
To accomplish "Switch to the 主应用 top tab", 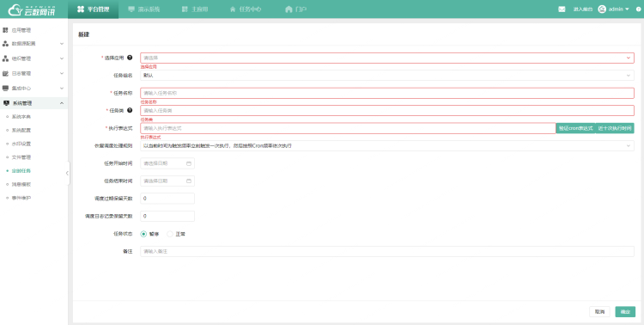I will click(x=195, y=9).
